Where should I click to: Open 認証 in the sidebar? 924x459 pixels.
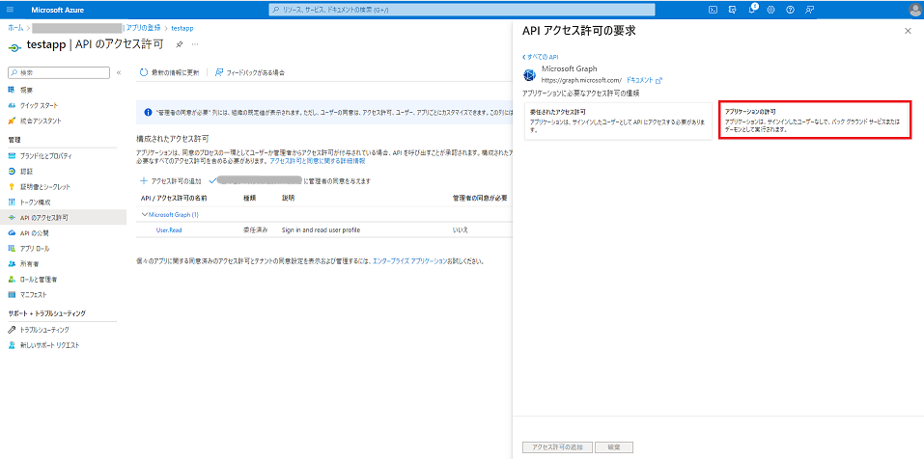pyautogui.click(x=26, y=171)
